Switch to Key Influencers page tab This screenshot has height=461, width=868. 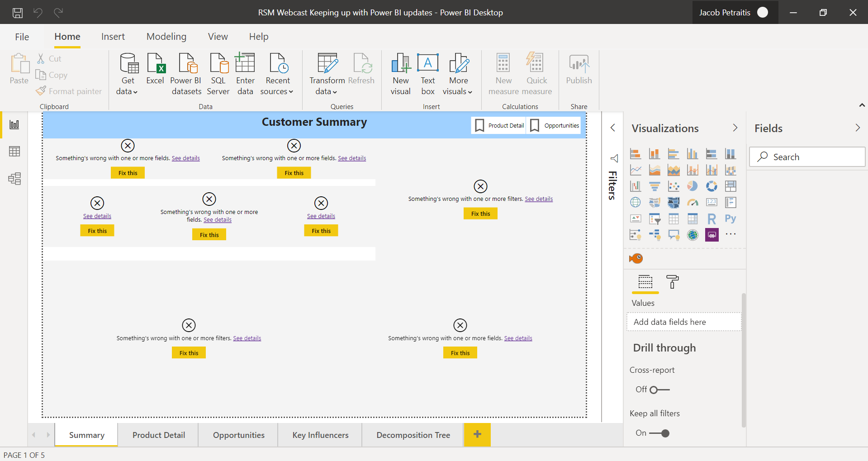click(320, 435)
